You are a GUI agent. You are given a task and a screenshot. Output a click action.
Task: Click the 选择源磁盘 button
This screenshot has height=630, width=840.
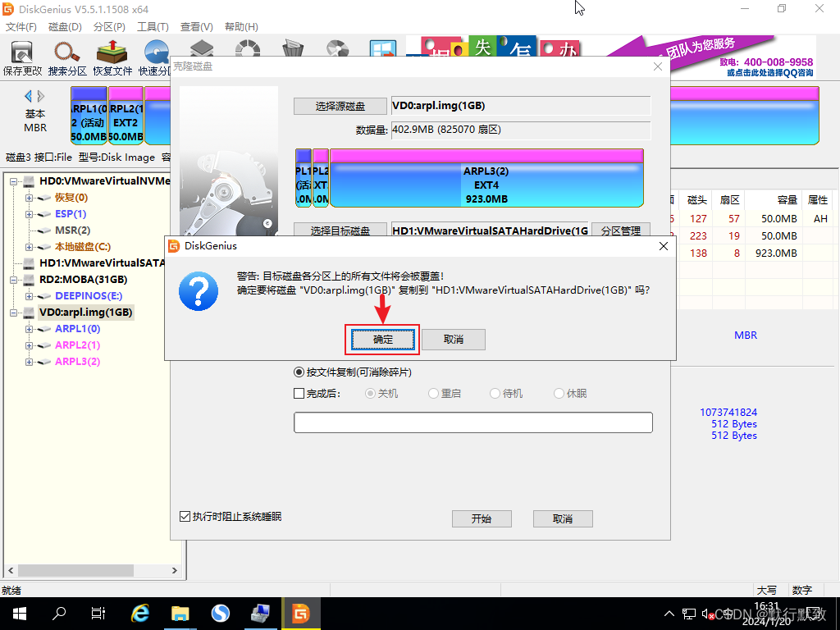point(340,106)
